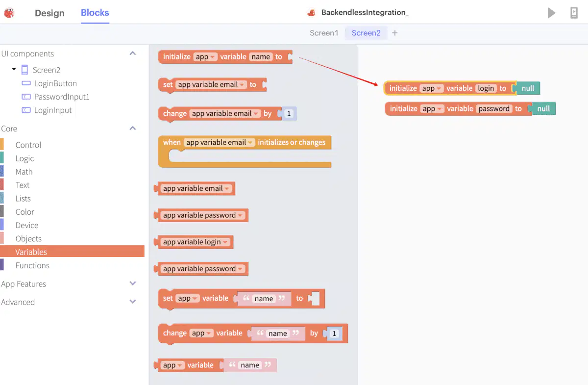The width and height of the screenshot is (588, 385).
Task: Open the Screen2 tab
Action: click(366, 33)
